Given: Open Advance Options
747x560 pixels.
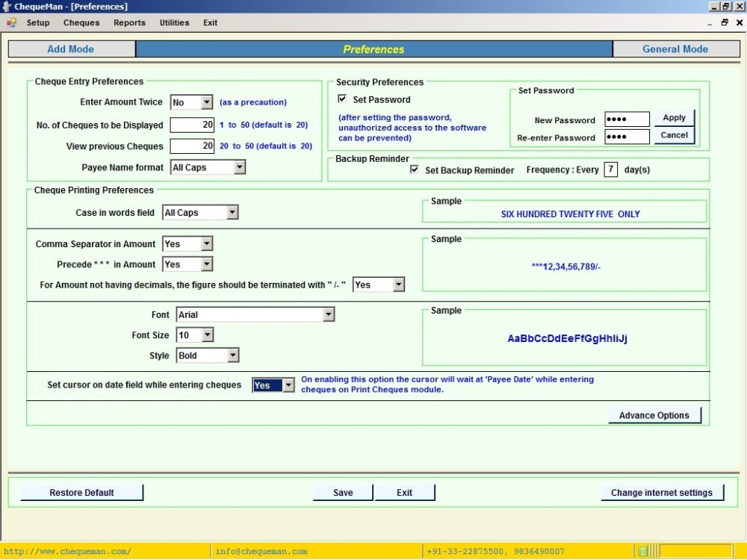Looking at the screenshot, I should click(x=654, y=414).
